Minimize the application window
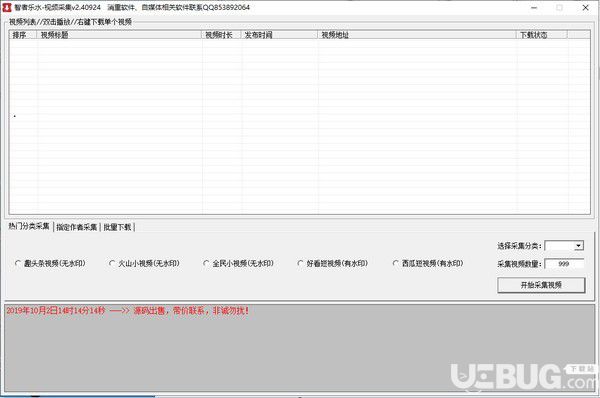Screen dimensions: 600x398 pyautogui.click(x=534, y=8)
